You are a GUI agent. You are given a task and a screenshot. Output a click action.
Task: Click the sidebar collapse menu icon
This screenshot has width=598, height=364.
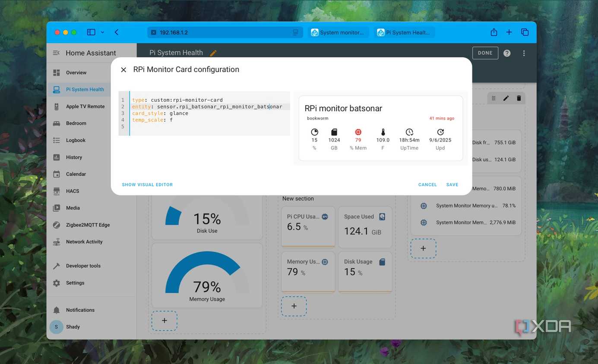(x=56, y=53)
